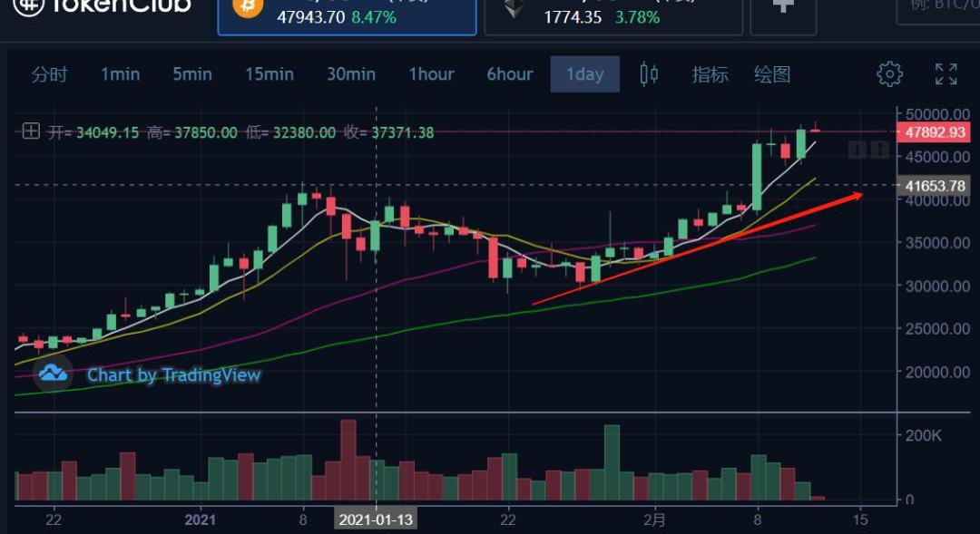The image size is (980, 534).
Task: Expand the OHLC legend box
Action: click(x=31, y=131)
